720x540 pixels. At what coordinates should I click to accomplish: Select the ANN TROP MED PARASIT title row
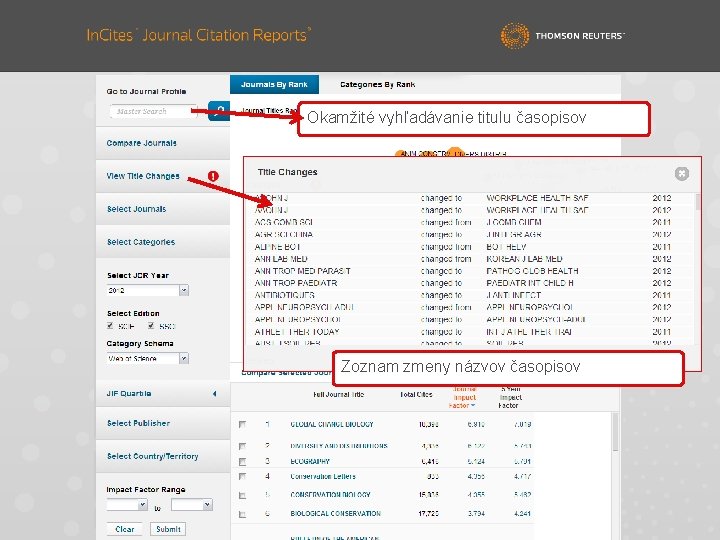click(x=463, y=271)
